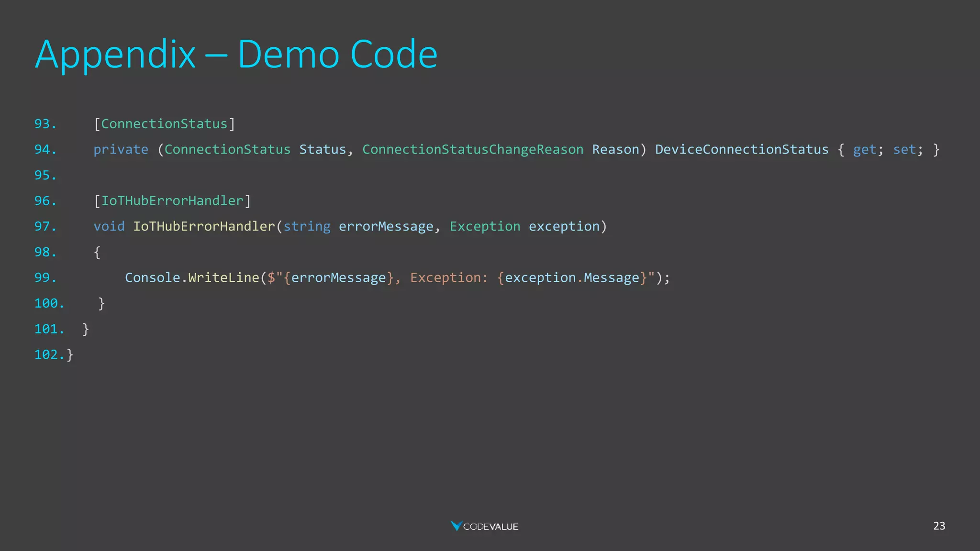The width and height of the screenshot is (980, 551).
Task: Click line number 101.
Action: (x=49, y=329)
